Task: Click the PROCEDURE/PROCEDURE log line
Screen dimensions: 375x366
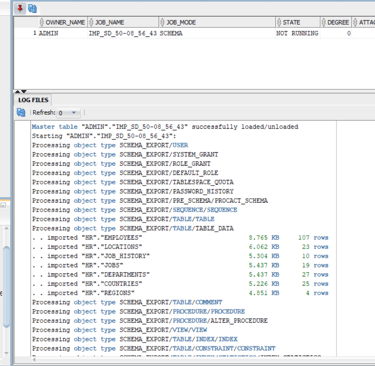Action: pyautogui.click(x=138, y=311)
